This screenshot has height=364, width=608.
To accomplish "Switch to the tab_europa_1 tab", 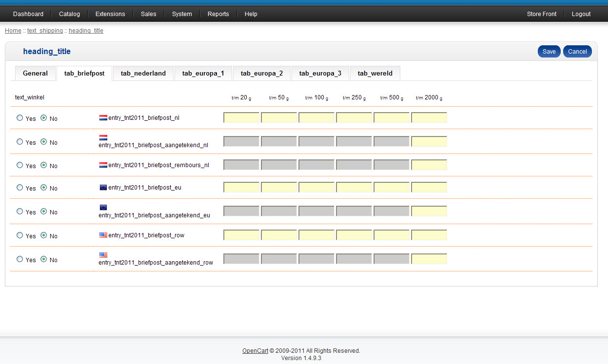I will point(203,73).
